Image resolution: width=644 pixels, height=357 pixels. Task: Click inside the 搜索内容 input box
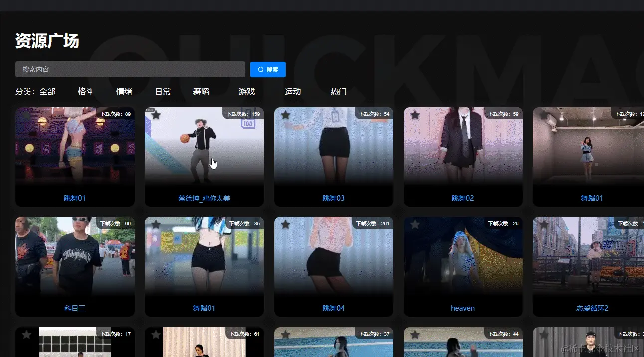click(130, 69)
